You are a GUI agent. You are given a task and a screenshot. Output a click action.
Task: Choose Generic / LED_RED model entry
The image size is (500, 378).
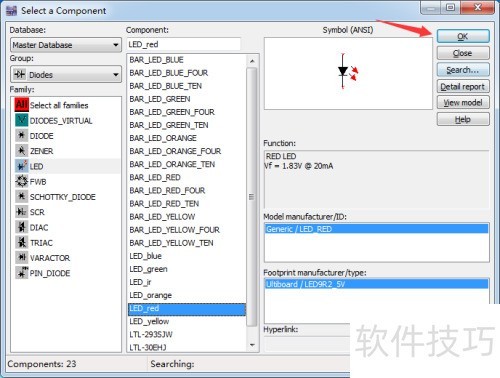(377, 229)
